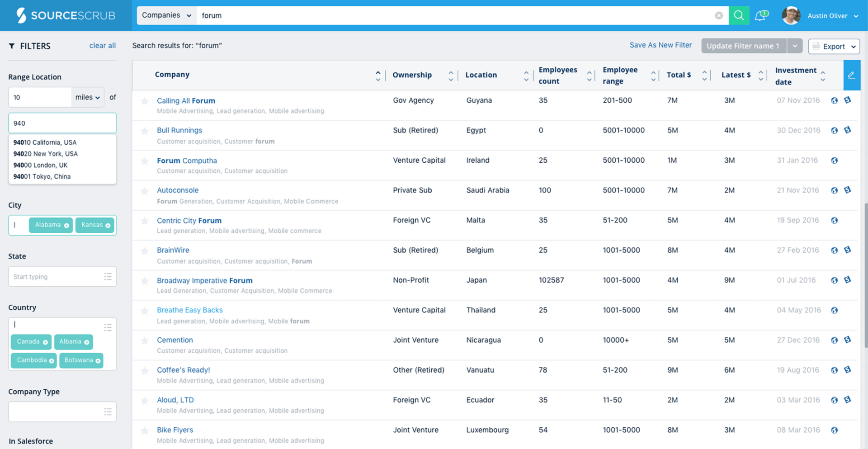
Task: Star the Cemention row
Action: [x=145, y=340]
